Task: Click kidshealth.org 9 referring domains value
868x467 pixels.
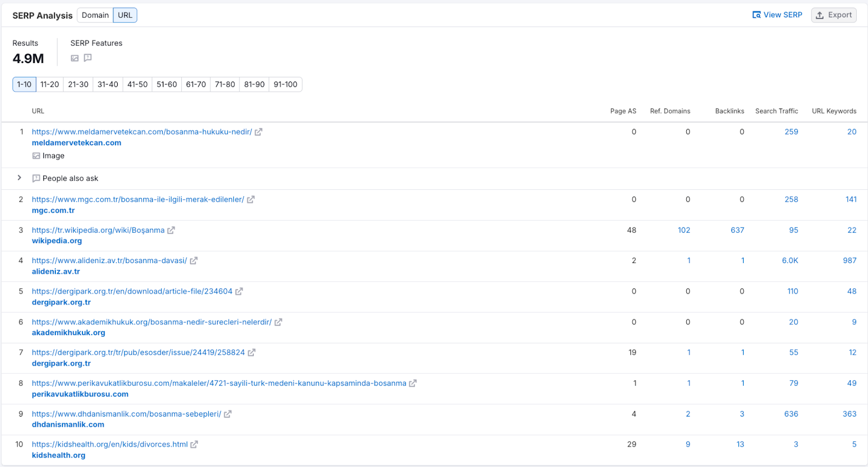Action: (x=688, y=444)
